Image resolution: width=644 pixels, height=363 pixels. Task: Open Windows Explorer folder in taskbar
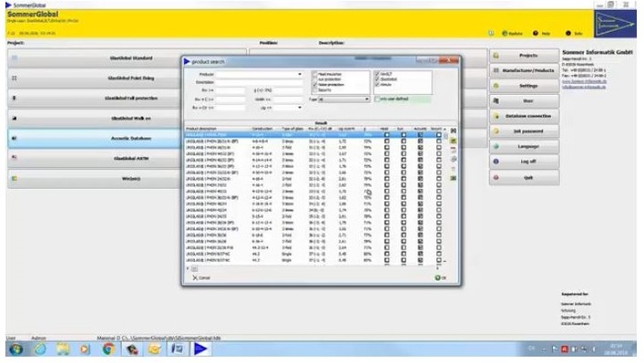[63, 349]
